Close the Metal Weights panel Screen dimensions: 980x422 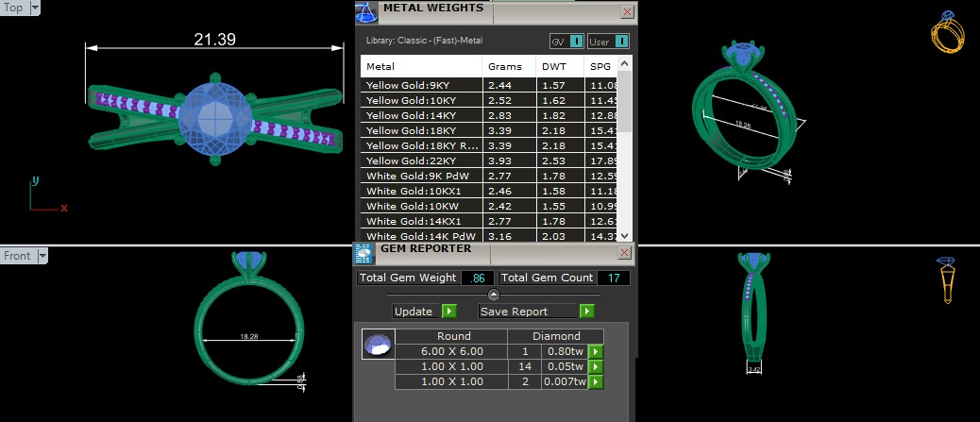click(x=628, y=12)
